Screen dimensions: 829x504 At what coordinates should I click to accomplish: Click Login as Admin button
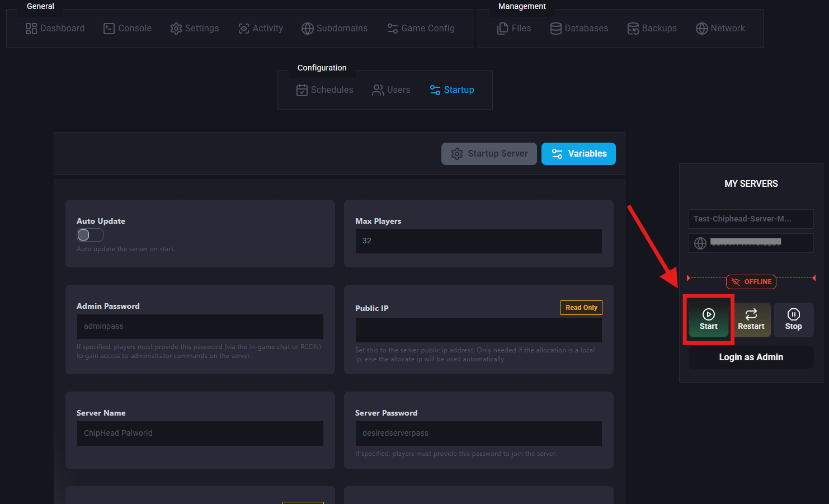click(751, 357)
